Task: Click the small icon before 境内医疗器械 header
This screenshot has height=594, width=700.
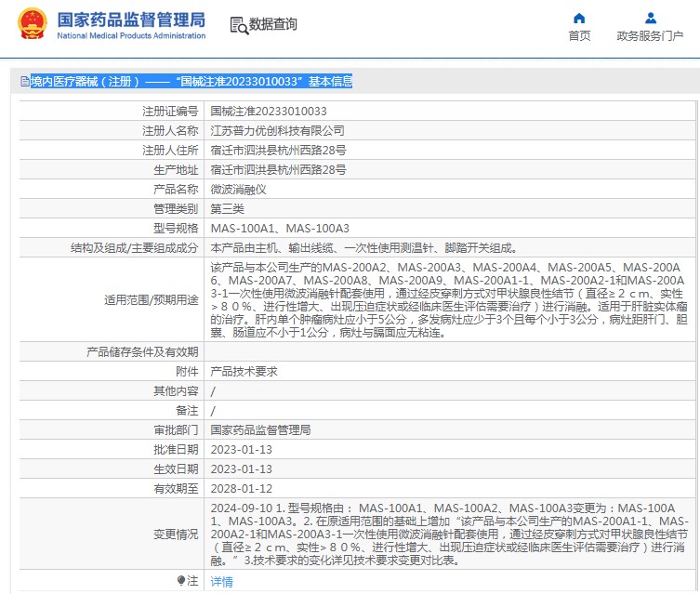Action: point(24,82)
